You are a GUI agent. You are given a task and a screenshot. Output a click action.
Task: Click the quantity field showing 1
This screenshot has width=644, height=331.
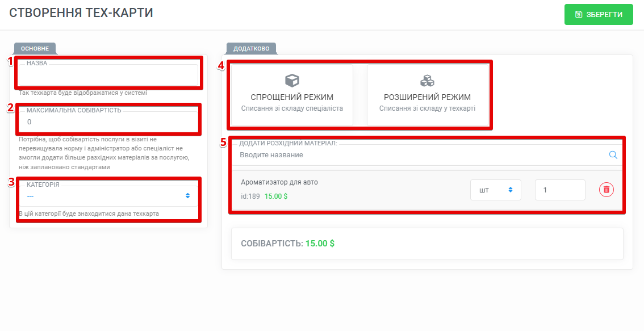tap(560, 190)
